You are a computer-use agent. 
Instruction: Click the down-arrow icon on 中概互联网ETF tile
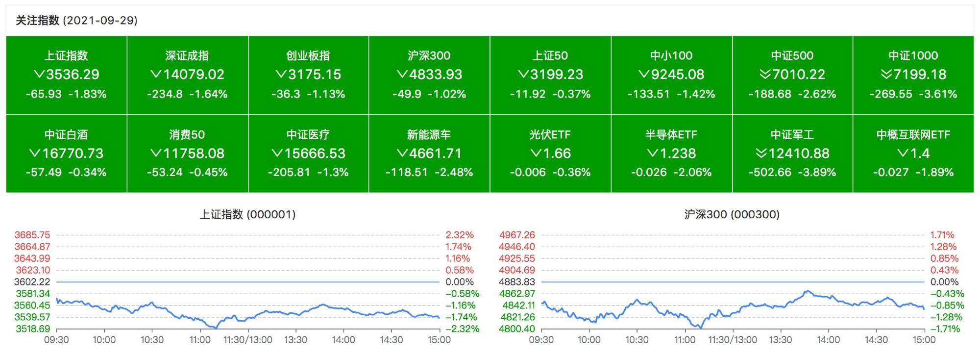pyautogui.click(x=903, y=153)
